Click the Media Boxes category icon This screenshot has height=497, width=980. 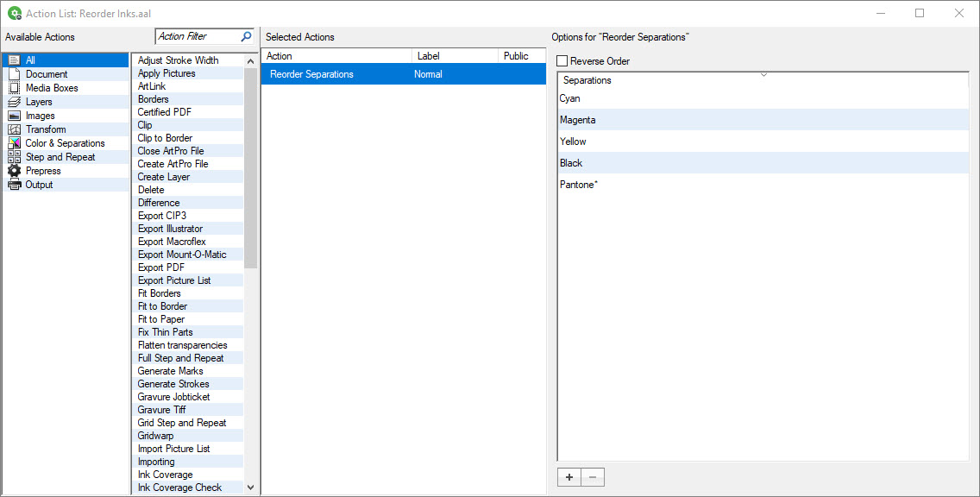[x=14, y=87]
